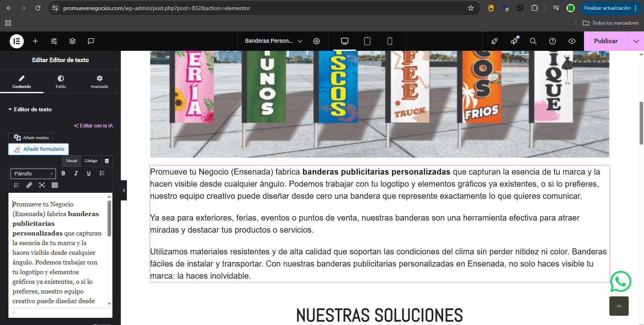This screenshot has height=325, width=644.
Task: Open the Párrafo format dropdown
Action: click(x=33, y=174)
